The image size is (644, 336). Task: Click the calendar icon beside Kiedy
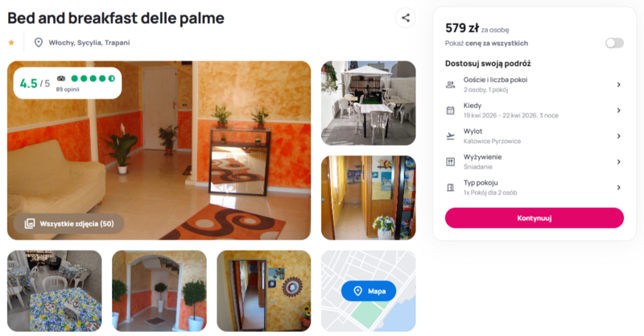451,110
